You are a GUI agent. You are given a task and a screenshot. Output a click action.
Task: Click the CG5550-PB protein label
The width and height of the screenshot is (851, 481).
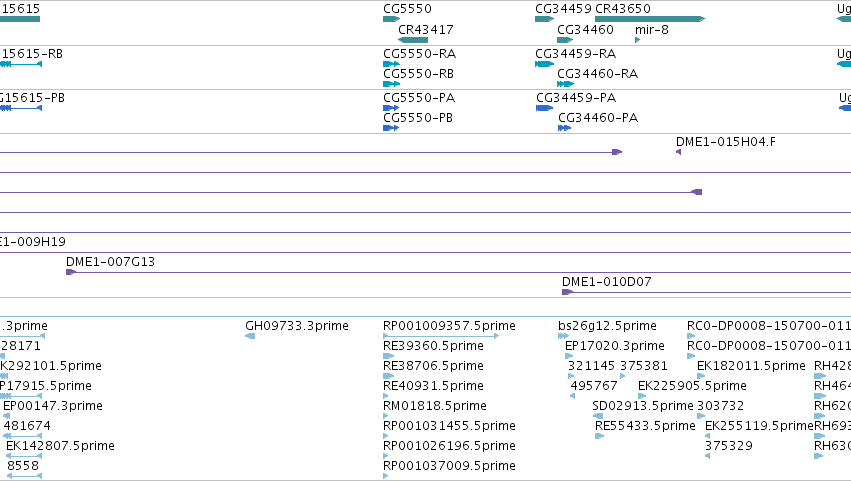(418, 118)
